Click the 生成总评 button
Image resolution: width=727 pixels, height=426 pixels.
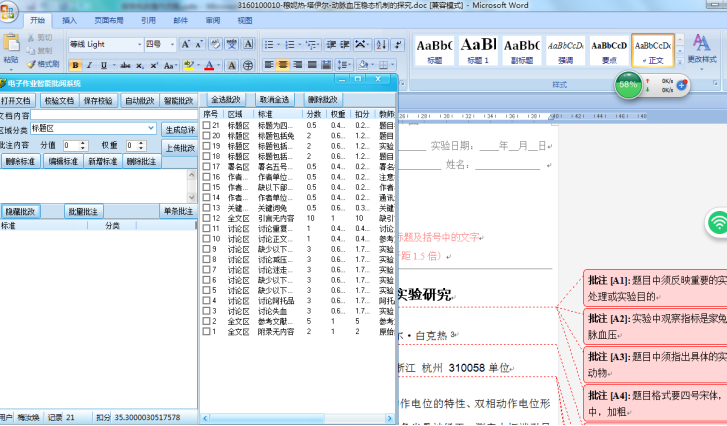[x=180, y=130]
